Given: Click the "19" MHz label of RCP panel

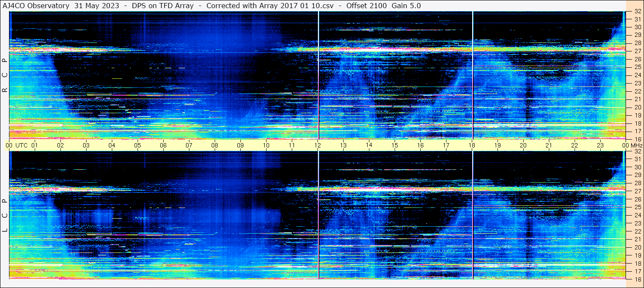Looking at the screenshot, I should [x=638, y=115].
